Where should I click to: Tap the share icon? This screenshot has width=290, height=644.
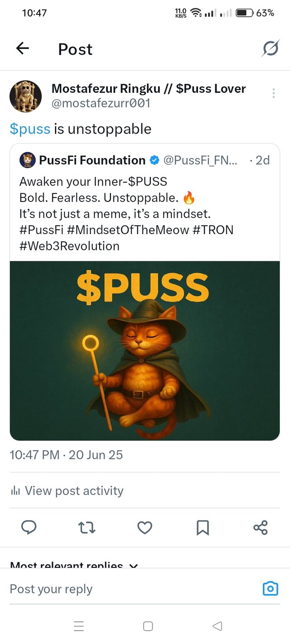[261, 528]
